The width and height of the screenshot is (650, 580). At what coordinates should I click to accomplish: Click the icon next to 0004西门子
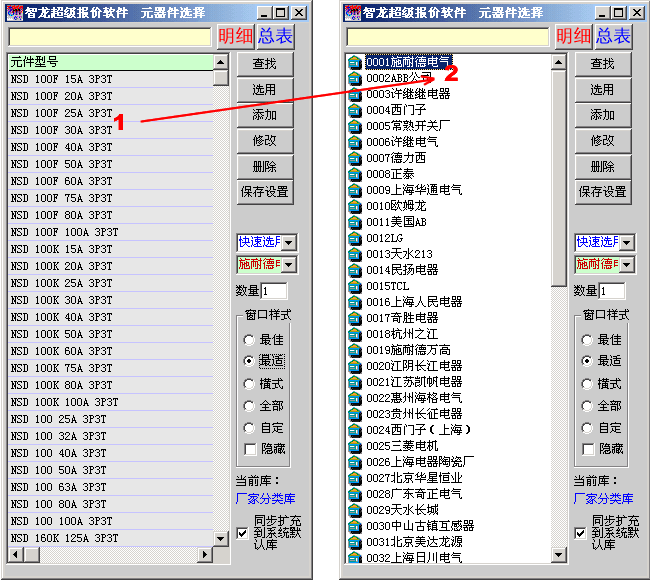(x=355, y=110)
